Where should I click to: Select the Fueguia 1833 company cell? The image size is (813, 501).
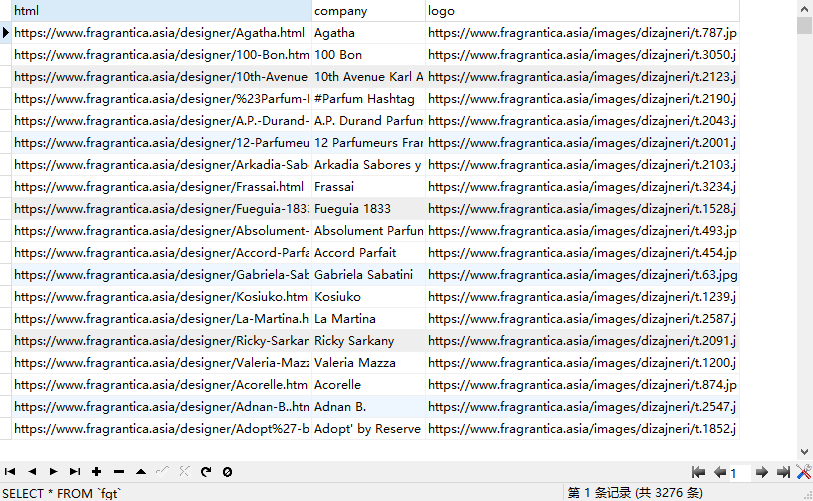tap(368, 209)
